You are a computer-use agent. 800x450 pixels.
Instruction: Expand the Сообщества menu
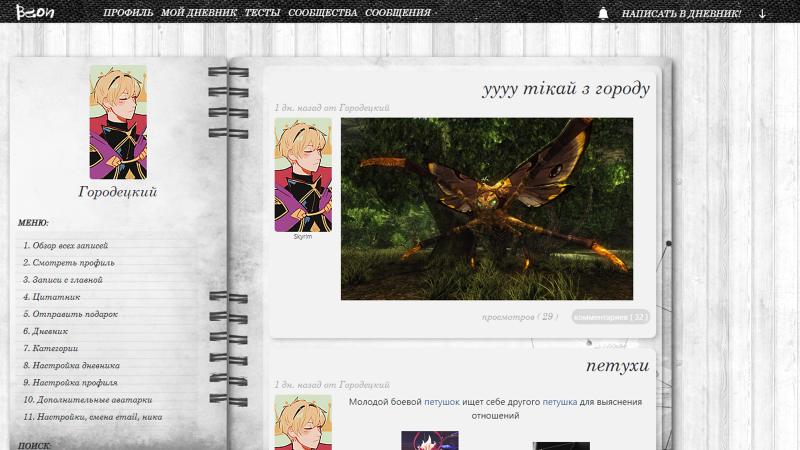[x=322, y=14]
